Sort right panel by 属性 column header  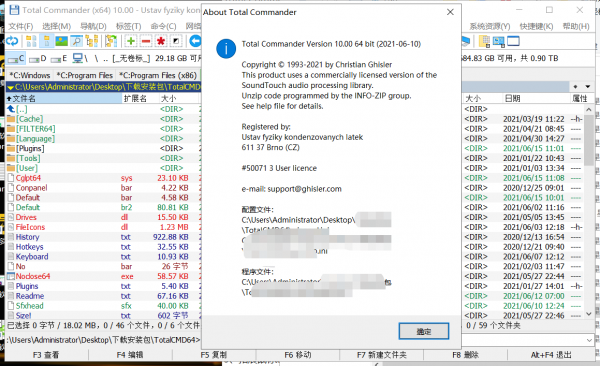coord(582,98)
